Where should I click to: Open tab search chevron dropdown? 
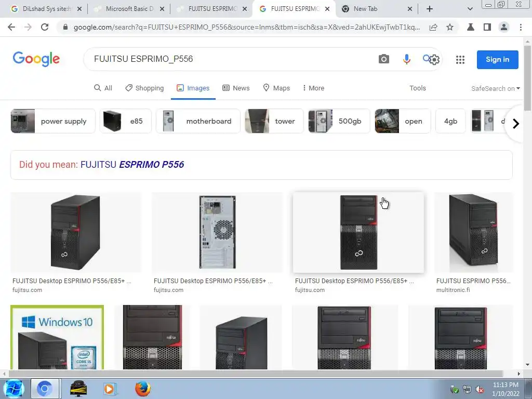470,9
